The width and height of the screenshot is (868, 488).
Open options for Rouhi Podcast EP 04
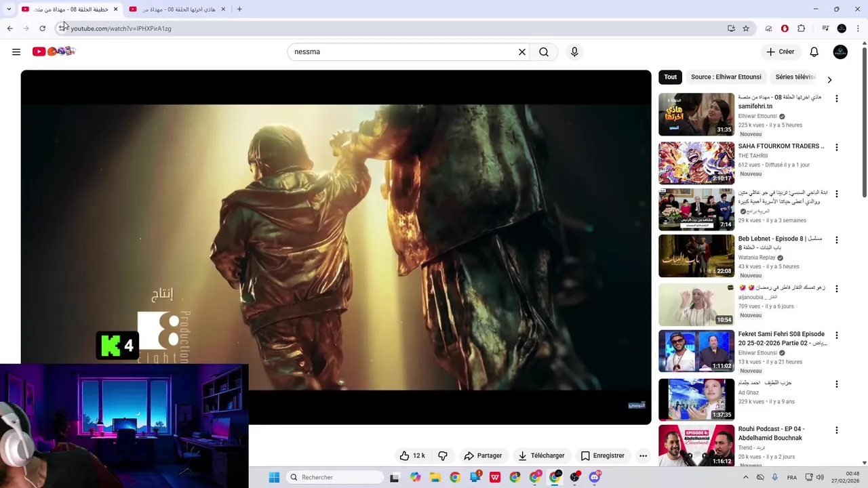[x=836, y=430]
